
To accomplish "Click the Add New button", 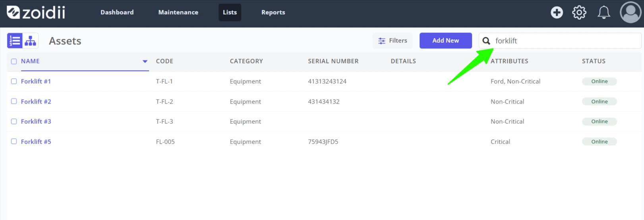I will (446, 41).
